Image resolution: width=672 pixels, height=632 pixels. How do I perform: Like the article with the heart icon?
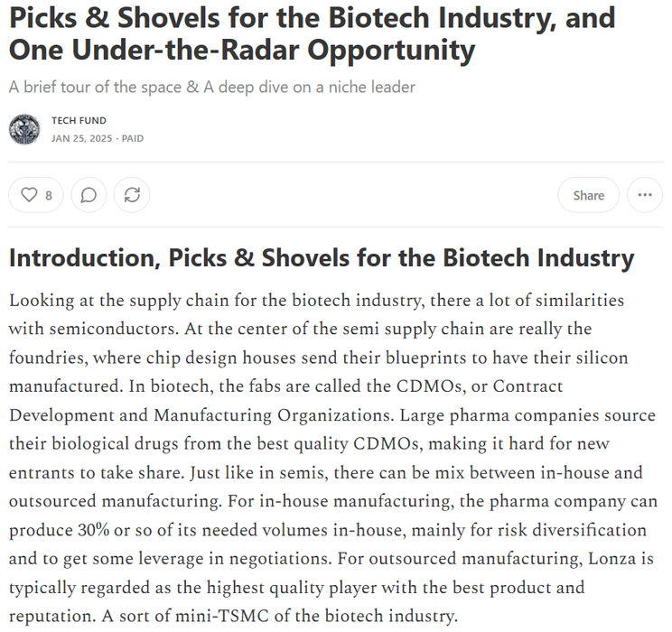click(x=30, y=195)
